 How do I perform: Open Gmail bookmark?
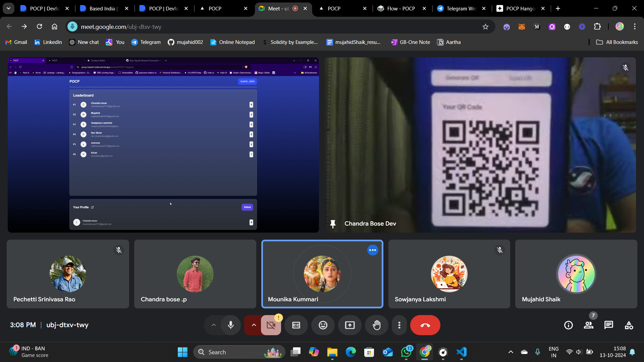(16, 42)
